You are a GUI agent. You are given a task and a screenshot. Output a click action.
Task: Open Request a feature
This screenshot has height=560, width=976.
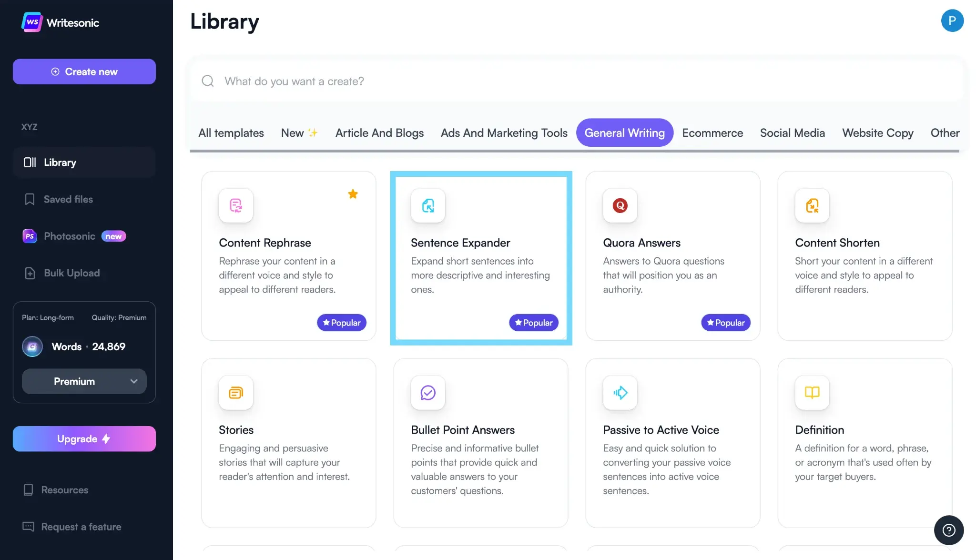click(x=81, y=526)
